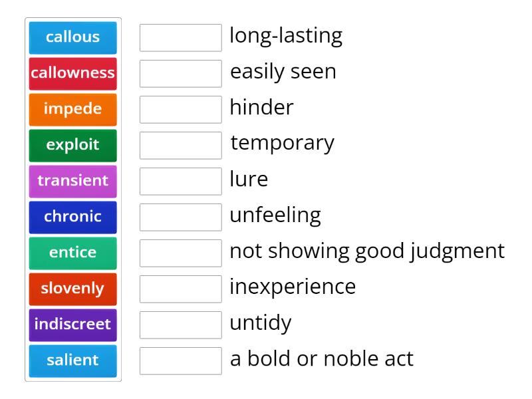The height and width of the screenshot is (399, 532).
Task: Click the answer box beside 'unfeeling'
Action: point(180,217)
